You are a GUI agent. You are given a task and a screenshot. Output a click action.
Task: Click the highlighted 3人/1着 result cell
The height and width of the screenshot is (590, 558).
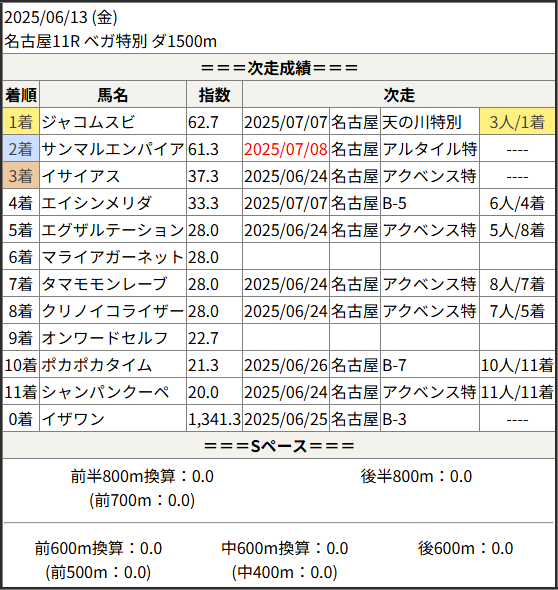517,122
